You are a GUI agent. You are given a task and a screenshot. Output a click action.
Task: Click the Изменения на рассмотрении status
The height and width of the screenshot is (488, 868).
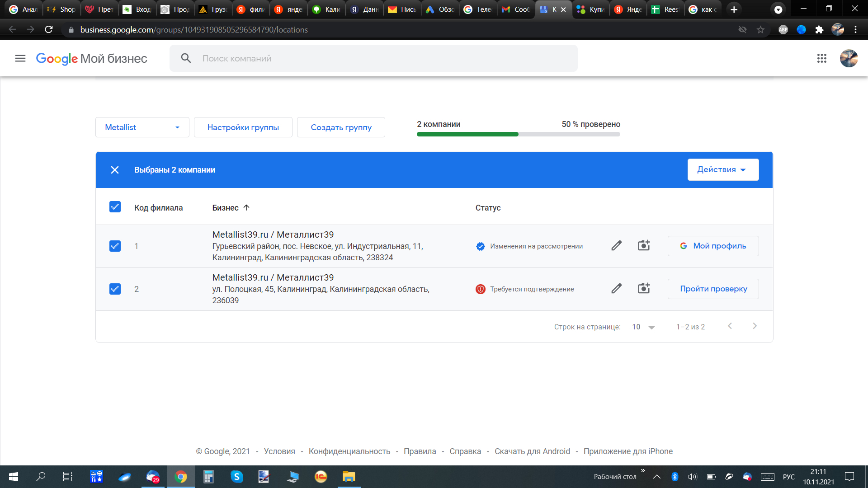[529, 246]
